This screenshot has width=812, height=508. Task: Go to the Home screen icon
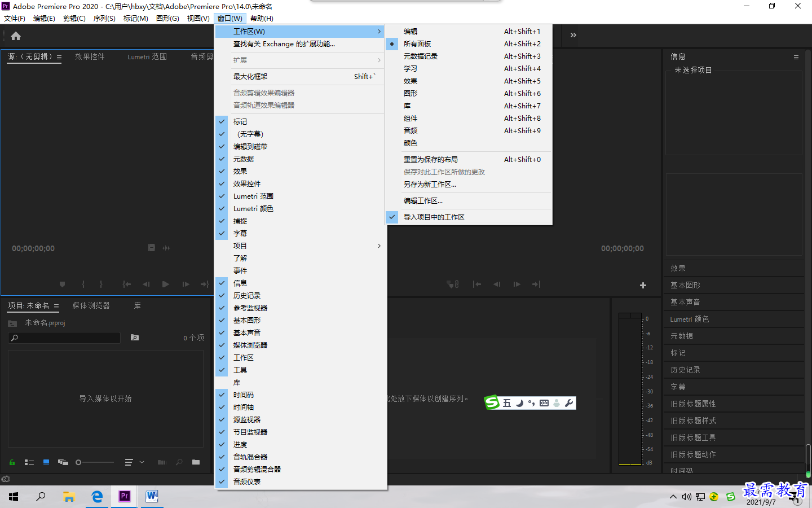tap(16, 36)
